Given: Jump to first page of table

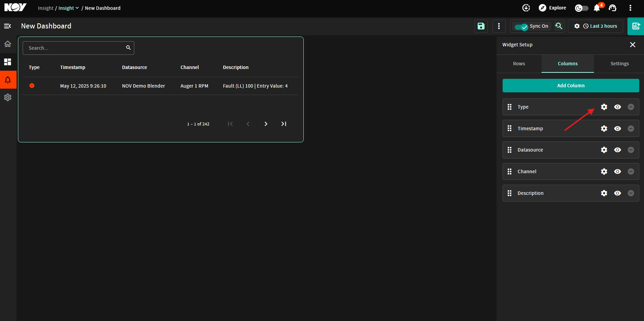Looking at the screenshot, I should coord(230,124).
